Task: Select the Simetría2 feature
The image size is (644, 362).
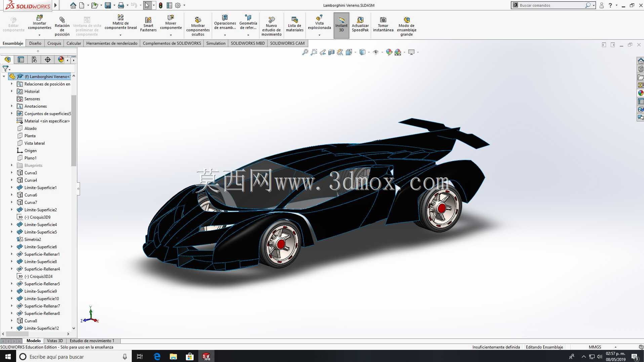Action: click(x=33, y=239)
